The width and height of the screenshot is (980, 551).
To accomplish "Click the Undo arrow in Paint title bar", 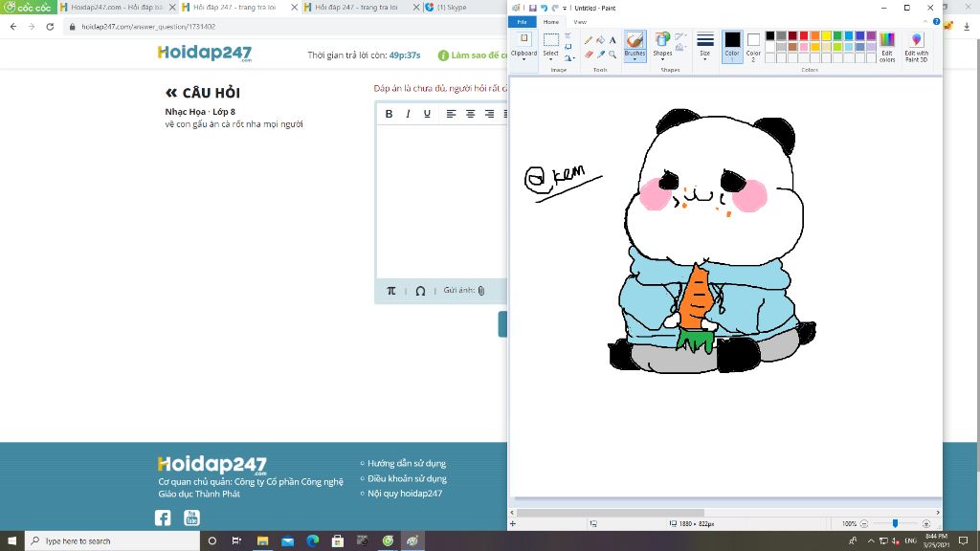I will click(544, 8).
